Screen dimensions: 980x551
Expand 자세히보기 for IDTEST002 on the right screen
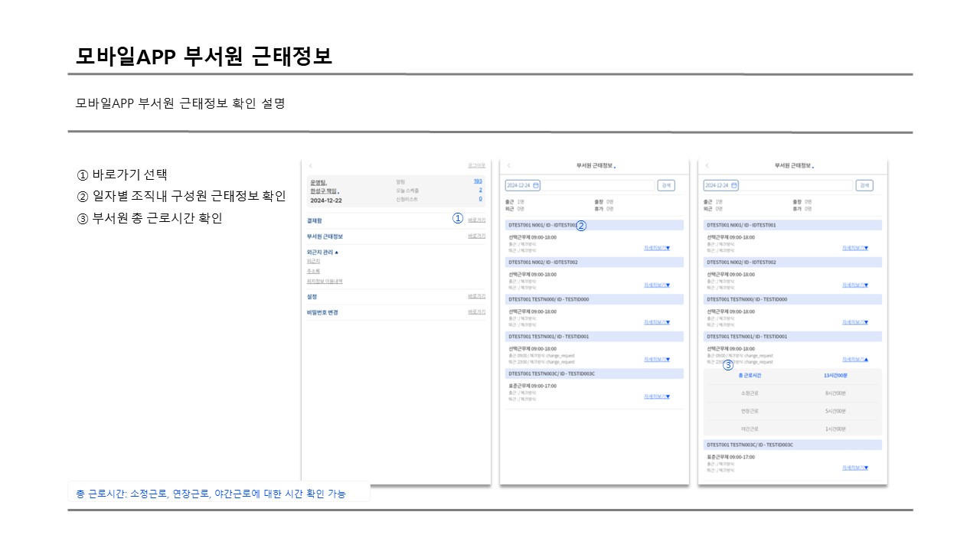855,285
